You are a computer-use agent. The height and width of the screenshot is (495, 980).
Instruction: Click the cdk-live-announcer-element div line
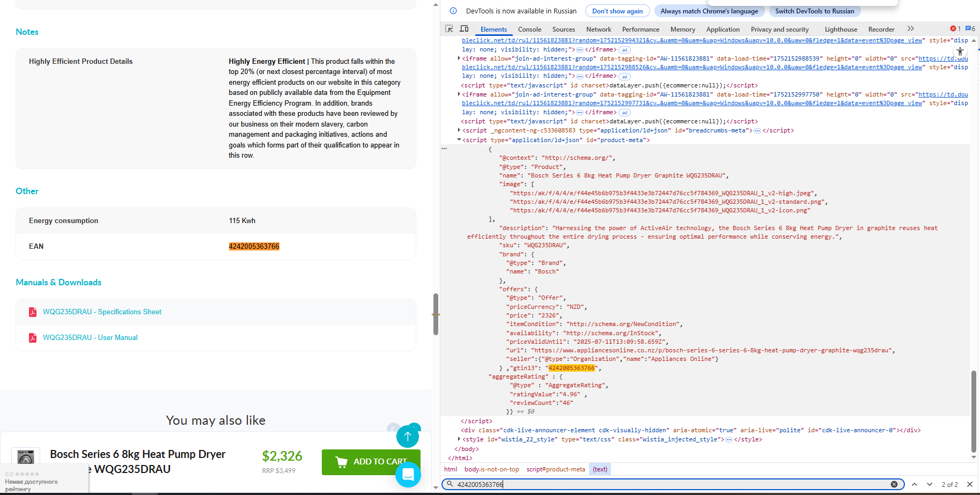tap(690, 430)
